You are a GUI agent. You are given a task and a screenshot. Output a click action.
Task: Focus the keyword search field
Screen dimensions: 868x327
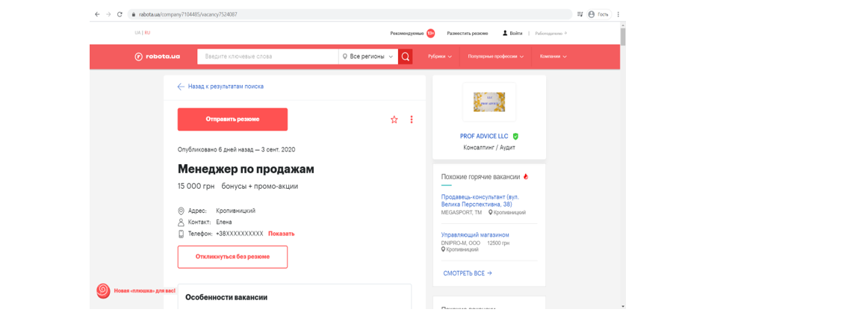click(268, 57)
